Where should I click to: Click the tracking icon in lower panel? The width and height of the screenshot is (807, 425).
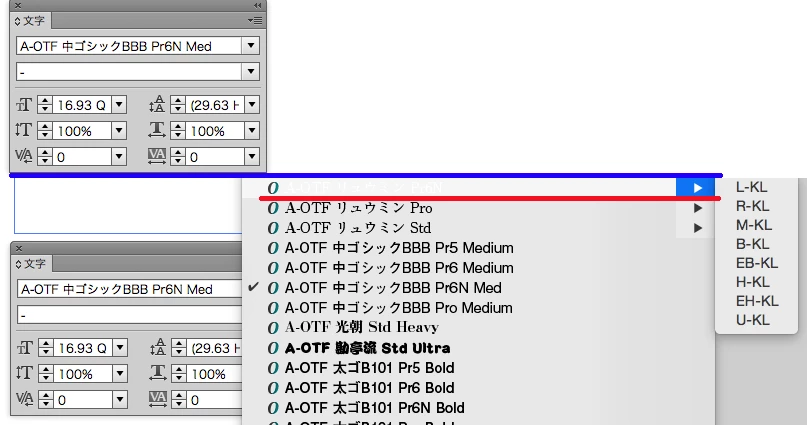pos(158,399)
